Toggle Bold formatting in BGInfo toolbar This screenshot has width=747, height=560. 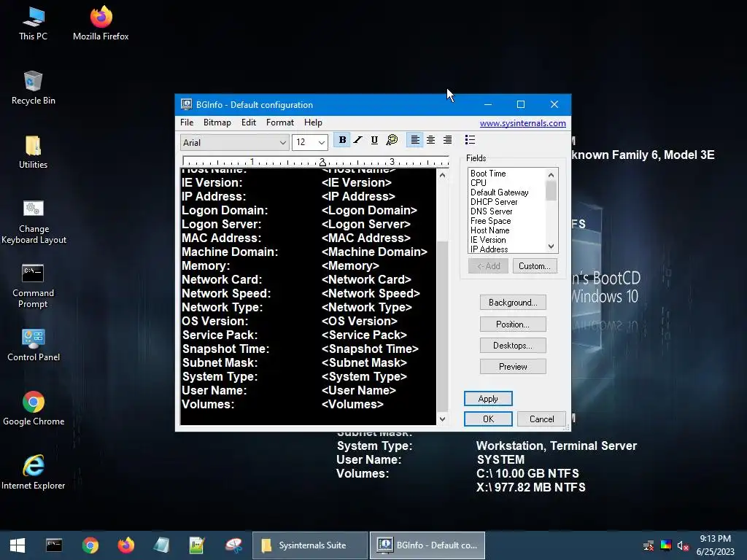[342, 140]
